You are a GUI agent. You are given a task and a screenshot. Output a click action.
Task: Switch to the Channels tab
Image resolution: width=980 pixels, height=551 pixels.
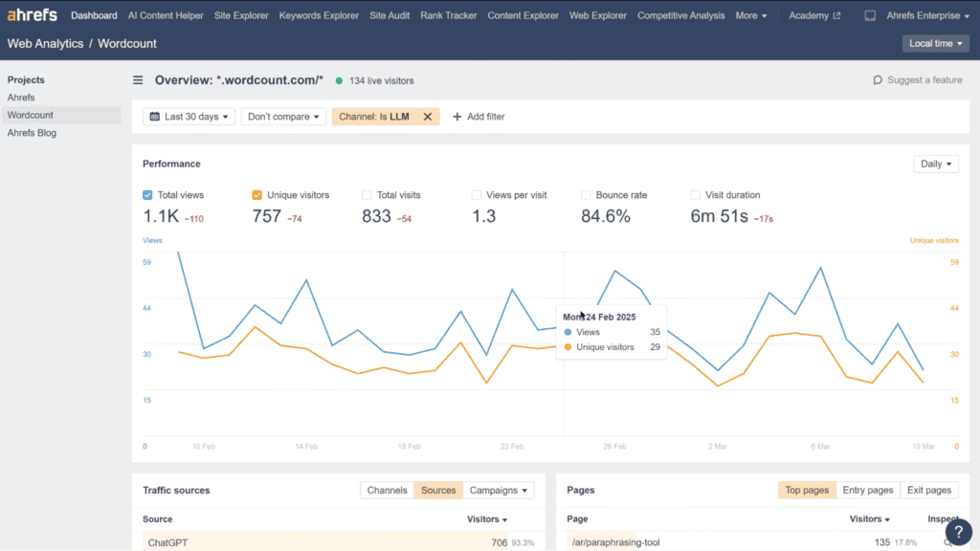coord(387,491)
